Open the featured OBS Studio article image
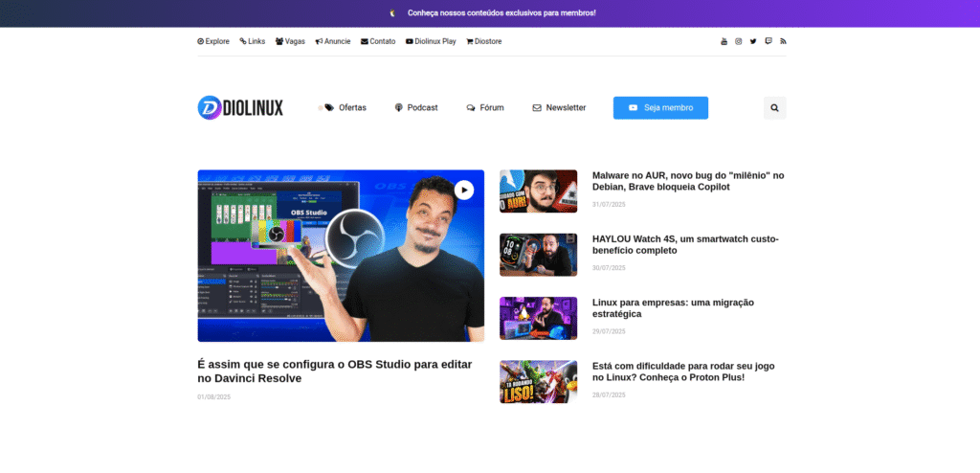This screenshot has height=473, width=980. point(341,256)
